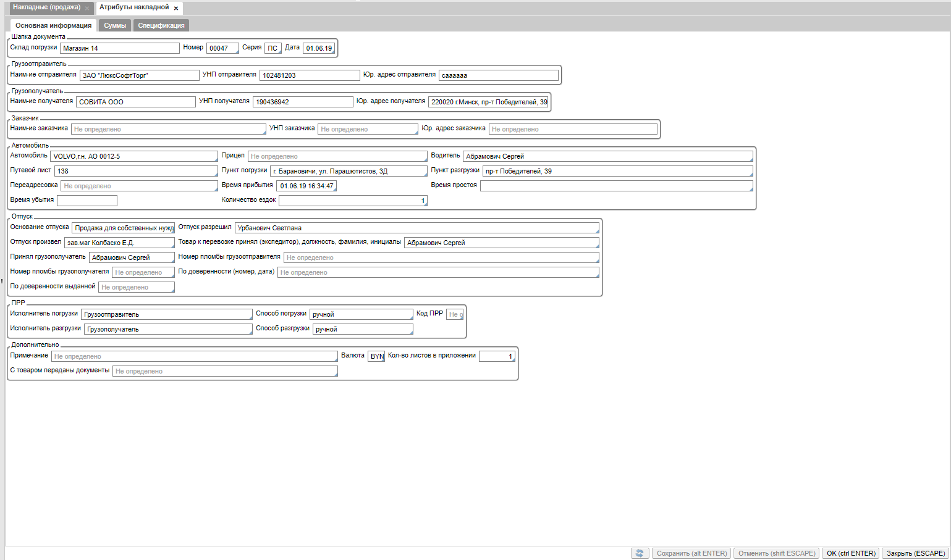The image size is (951, 560).
Task: Select the Валюта field showing BYN
Action: tap(376, 356)
